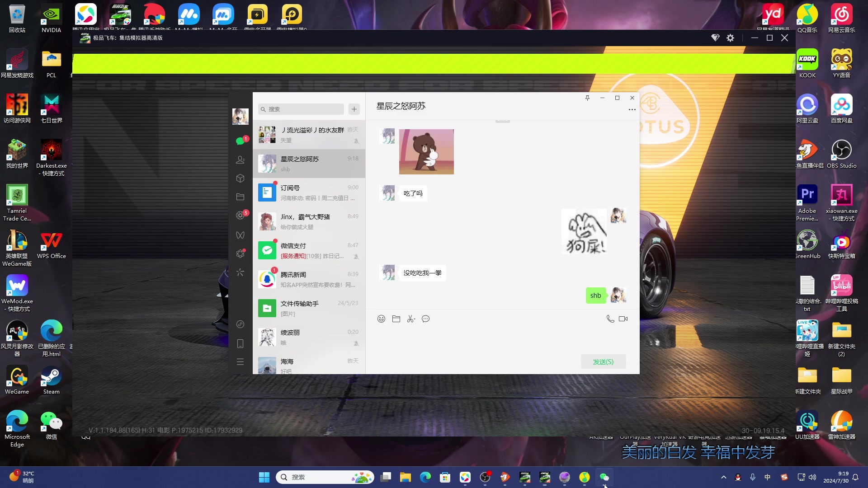Click the taskbar search box
This screenshot has height=488, width=868.
click(325, 477)
